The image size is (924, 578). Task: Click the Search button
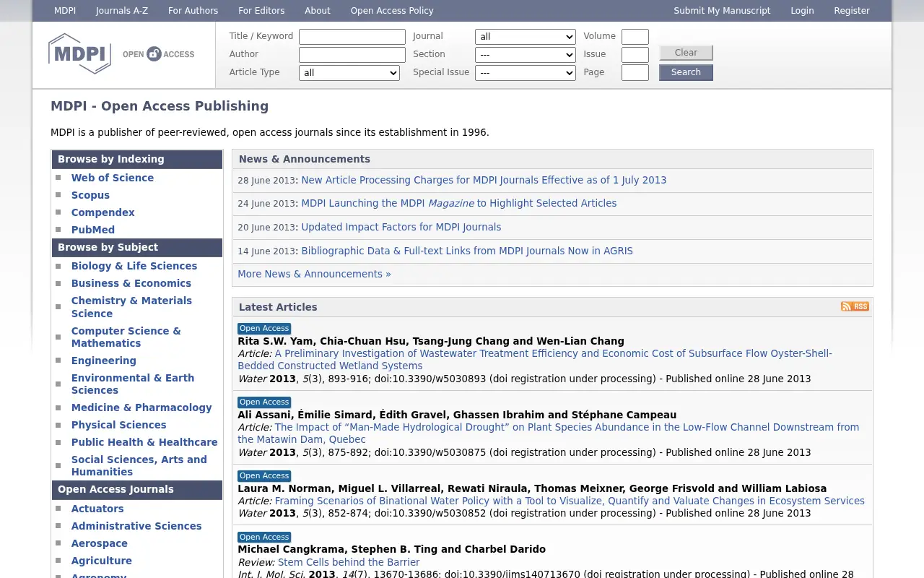point(686,72)
